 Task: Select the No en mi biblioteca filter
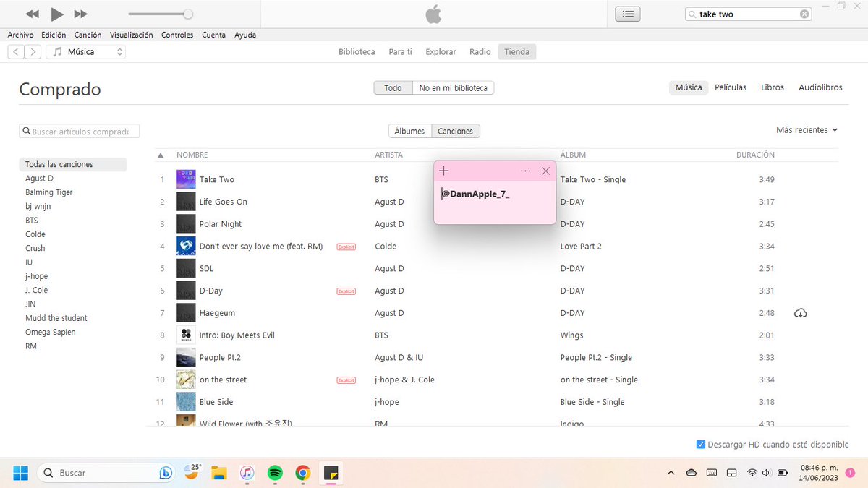click(x=454, y=88)
